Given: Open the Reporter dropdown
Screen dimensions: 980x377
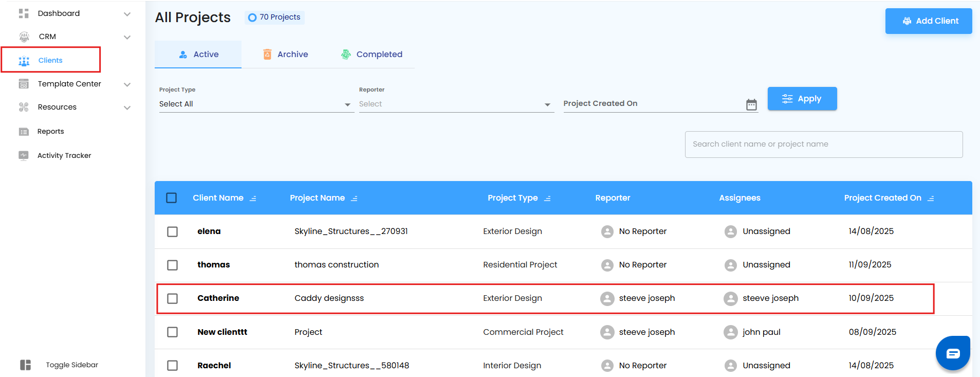Looking at the screenshot, I should click(x=455, y=104).
